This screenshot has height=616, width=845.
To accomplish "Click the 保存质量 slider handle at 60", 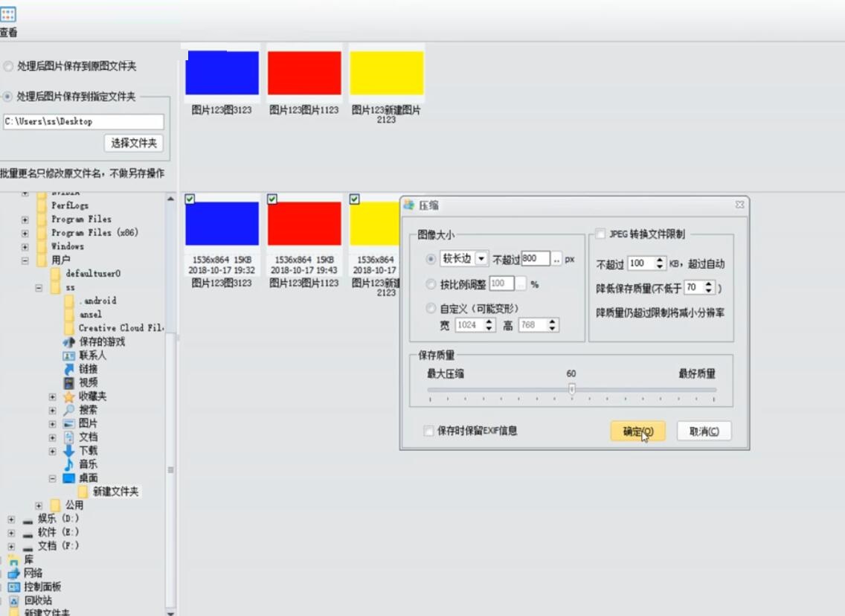I will [572, 388].
